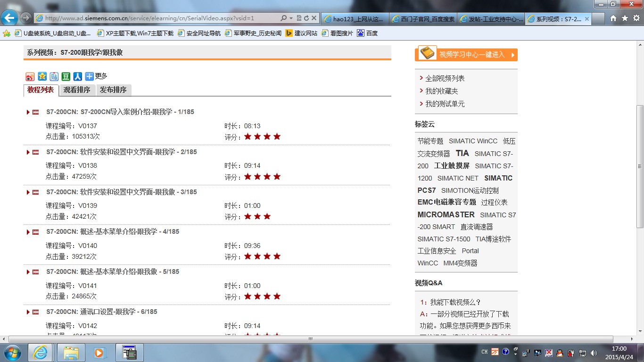Open address bar search dropdown arrow
The height and width of the screenshot is (362, 644).
tap(291, 18)
